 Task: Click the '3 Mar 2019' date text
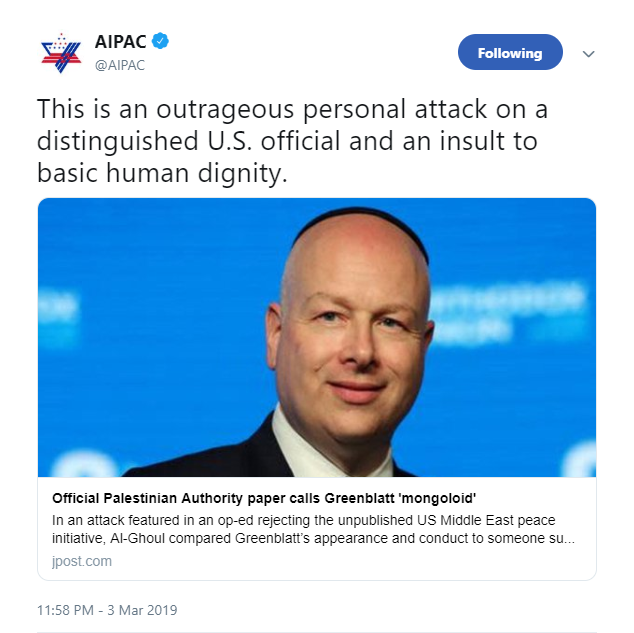coord(142,610)
